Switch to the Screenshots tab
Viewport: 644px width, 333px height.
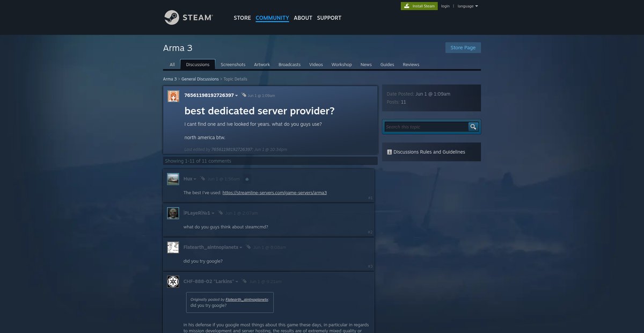pyautogui.click(x=233, y=64)
